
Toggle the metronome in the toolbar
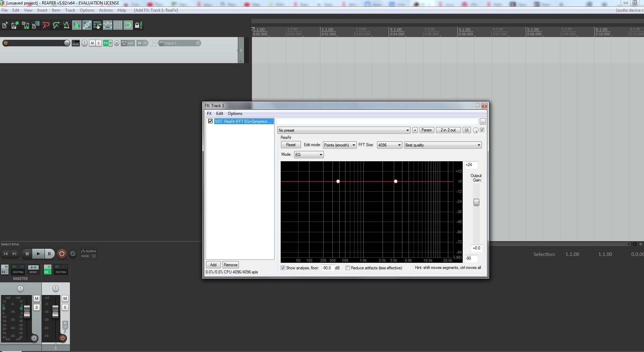66,25
